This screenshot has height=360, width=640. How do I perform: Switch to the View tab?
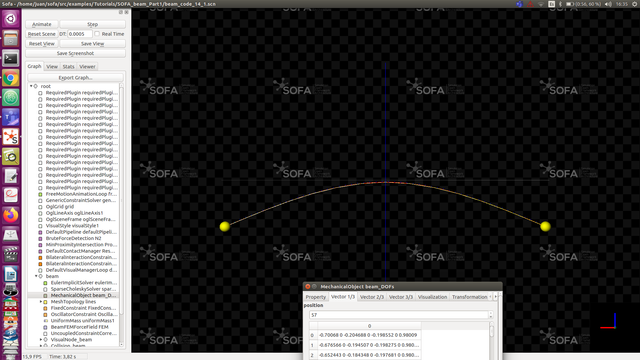[x=52, y=67]
